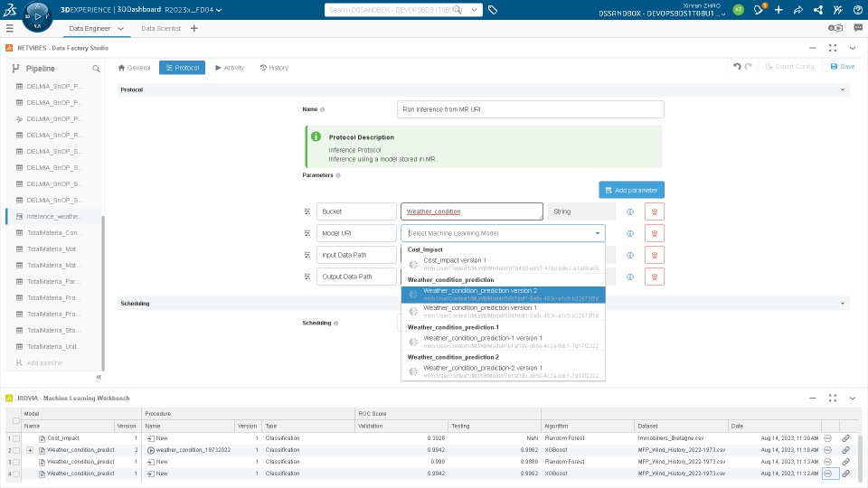Image resolution: width=868 pixels, height=488 pixels.
Task: Add a new dashboard tab with plus
Action: (193, 28)
